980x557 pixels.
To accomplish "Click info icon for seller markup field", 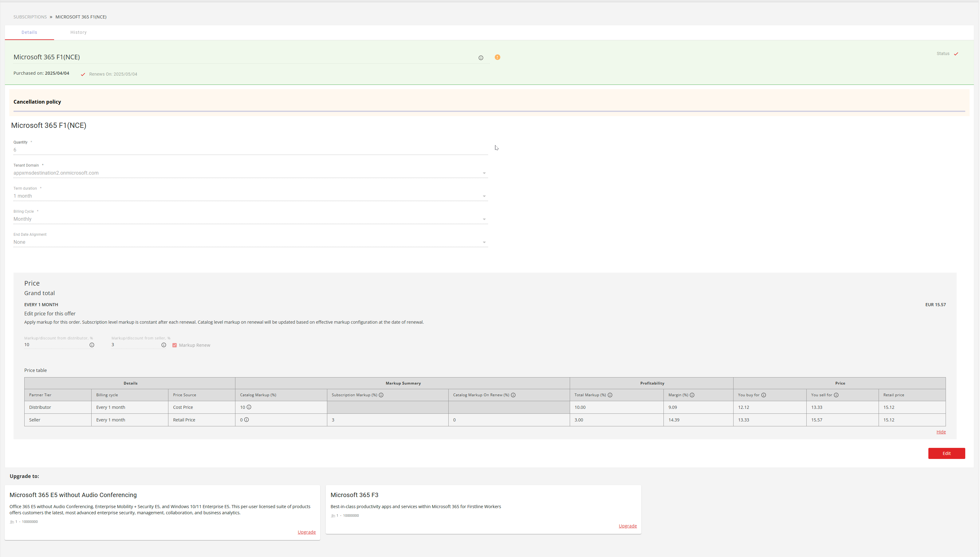I will pyautogui.click(x=164, y=345).
